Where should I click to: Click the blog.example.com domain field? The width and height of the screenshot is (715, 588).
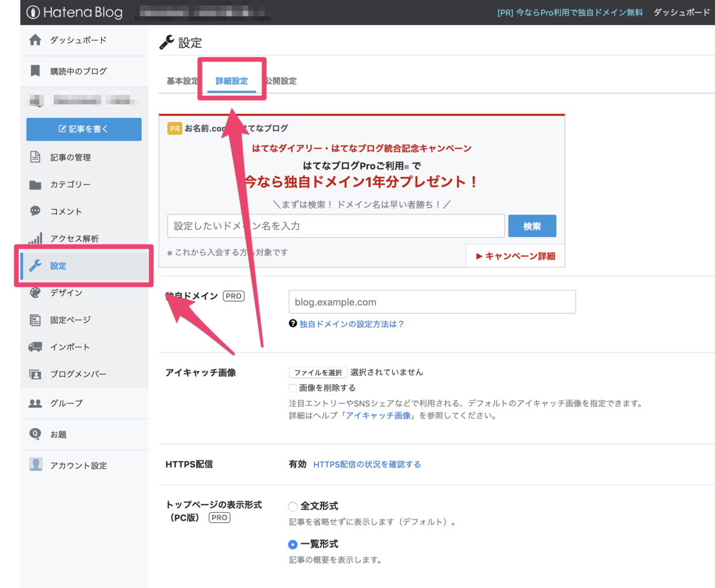(432, 301)
